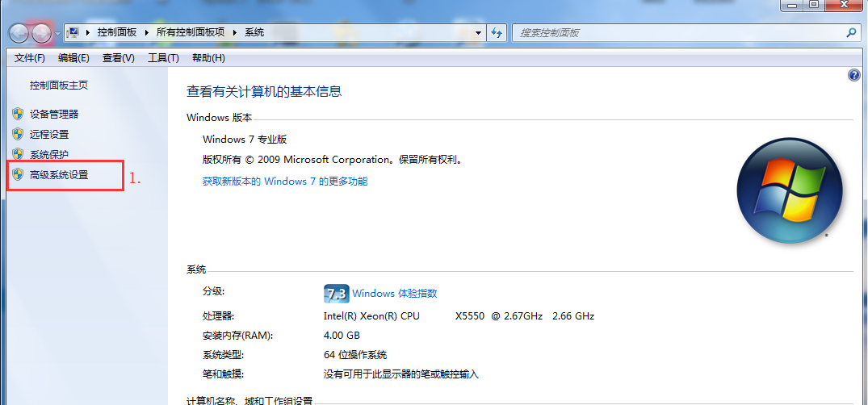The width and height of the screenshot is (868, 405).
Task: Click the Forward navigation arrow button
Action: coord(41,34)
